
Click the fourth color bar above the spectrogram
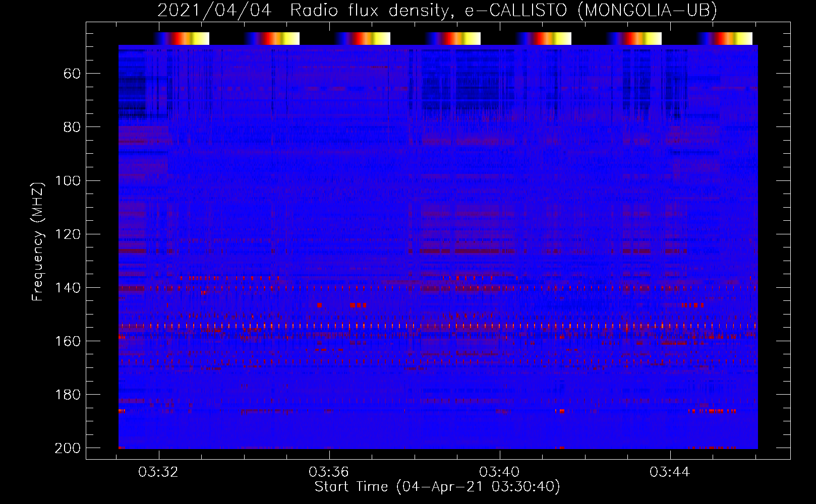coord(453,38)
